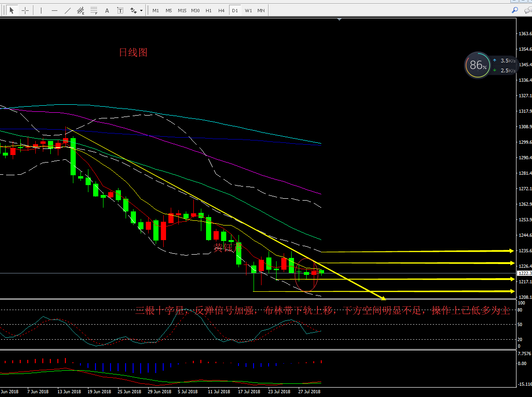Screen dimensions: 532x397
Task: Switch chart to M15 timeframe
Action: 182,10
